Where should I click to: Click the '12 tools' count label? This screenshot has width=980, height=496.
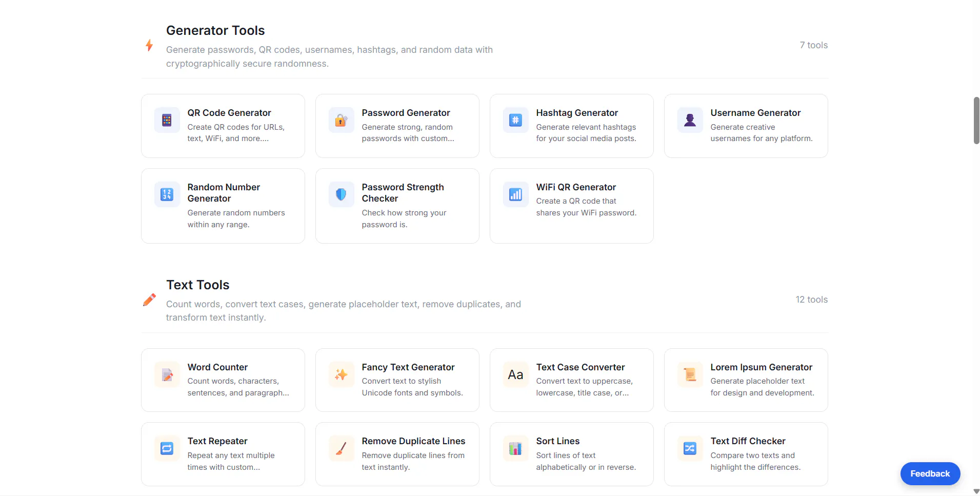[x=812, y=300]
